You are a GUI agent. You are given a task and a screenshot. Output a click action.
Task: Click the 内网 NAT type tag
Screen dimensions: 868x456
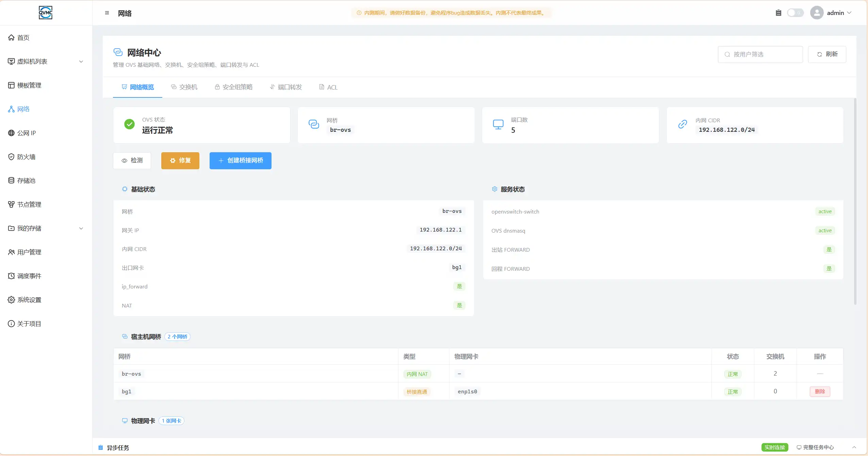pos(417,374)
